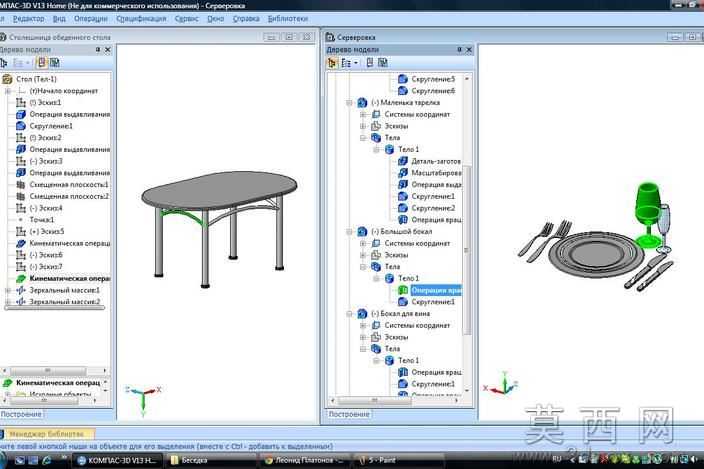Select Построение tab in Сервировка window

click(x=349, y=414)
